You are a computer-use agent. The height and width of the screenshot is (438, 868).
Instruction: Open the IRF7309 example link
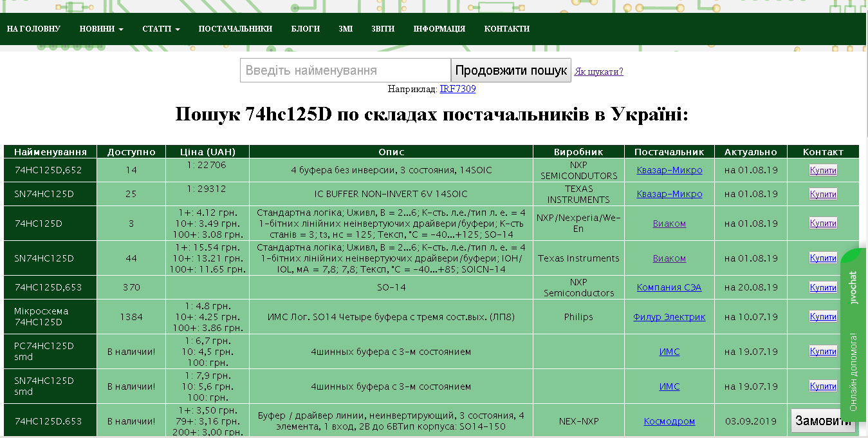[457, 89]
